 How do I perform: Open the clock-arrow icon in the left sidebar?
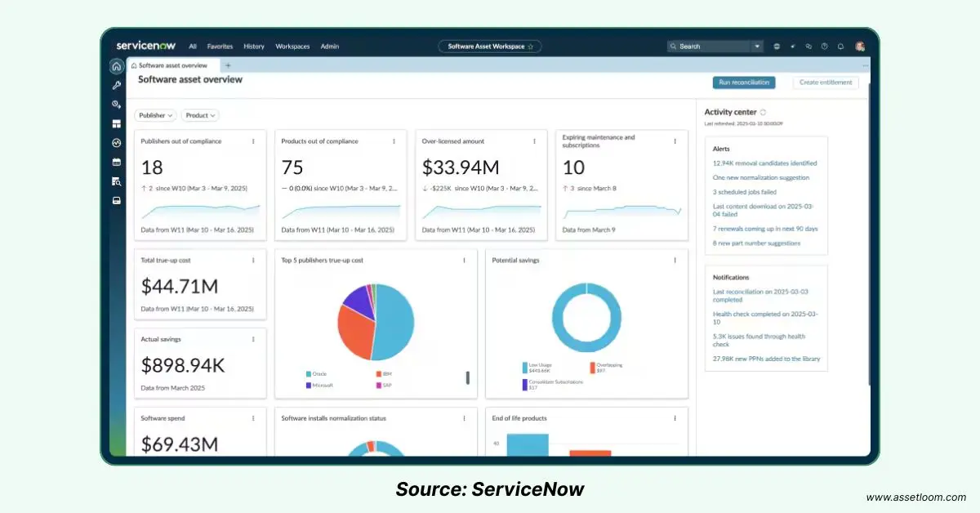(x=117, y=105)
